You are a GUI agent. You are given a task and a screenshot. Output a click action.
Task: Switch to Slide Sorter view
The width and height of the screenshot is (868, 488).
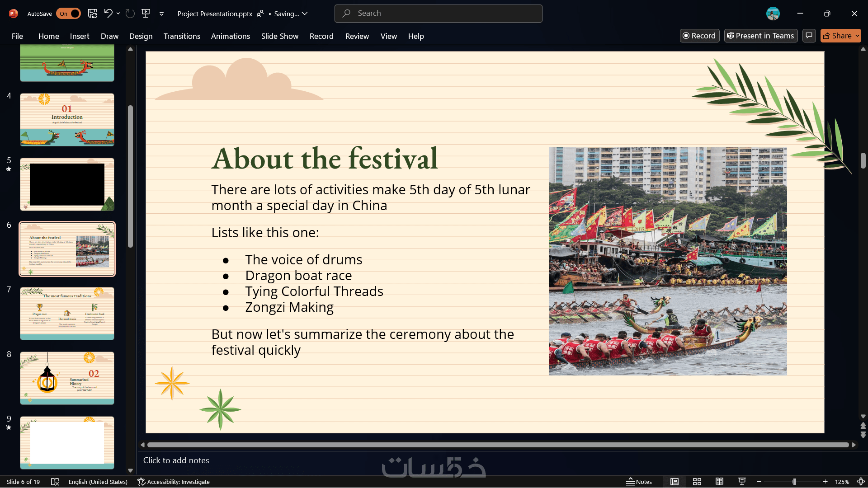[x=697, y=482]
